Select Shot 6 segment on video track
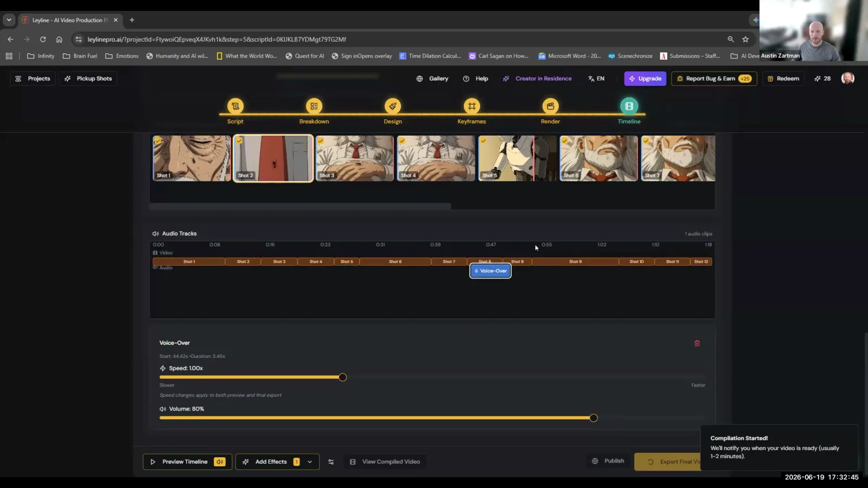The width and height of the screenshot is (868, 488). coord(395,262)
